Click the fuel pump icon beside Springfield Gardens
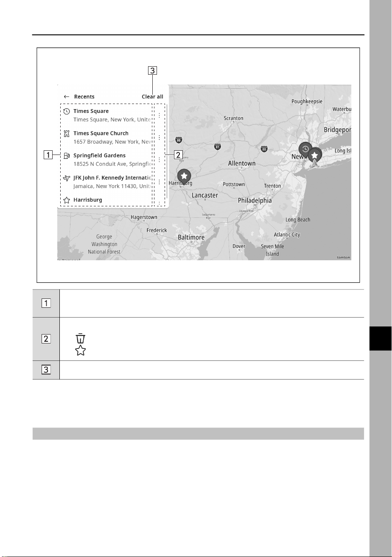The image size is (392, 557). [67, 155]
